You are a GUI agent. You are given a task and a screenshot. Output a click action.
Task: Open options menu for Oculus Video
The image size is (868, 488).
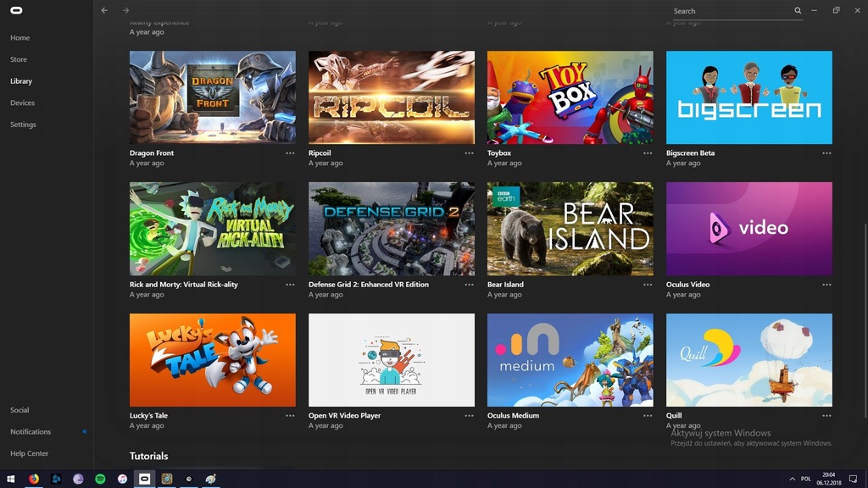click(x=826, y=285)
